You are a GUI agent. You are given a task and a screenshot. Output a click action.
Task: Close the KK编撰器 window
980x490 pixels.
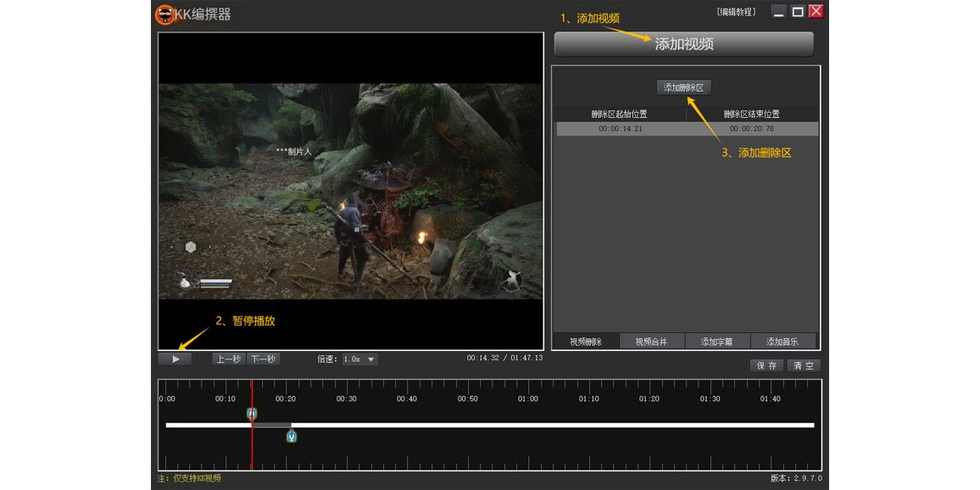coord(816,11)
